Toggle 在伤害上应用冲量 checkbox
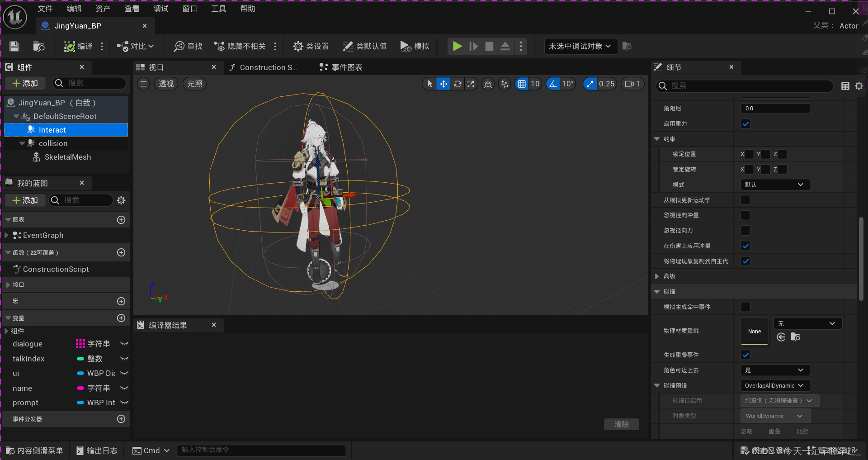The height and width of the screenshot is (460, 868). [745, 246]
